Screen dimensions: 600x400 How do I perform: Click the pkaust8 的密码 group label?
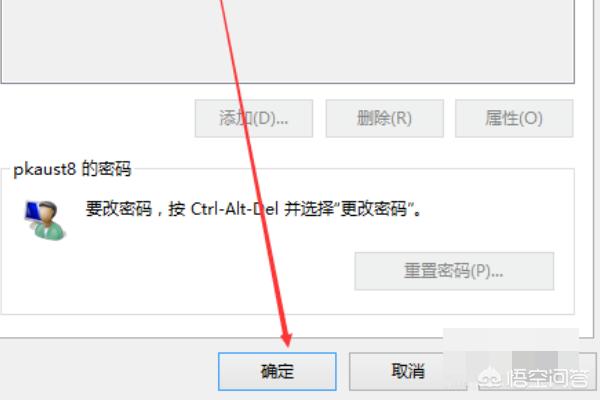(72, 169)
